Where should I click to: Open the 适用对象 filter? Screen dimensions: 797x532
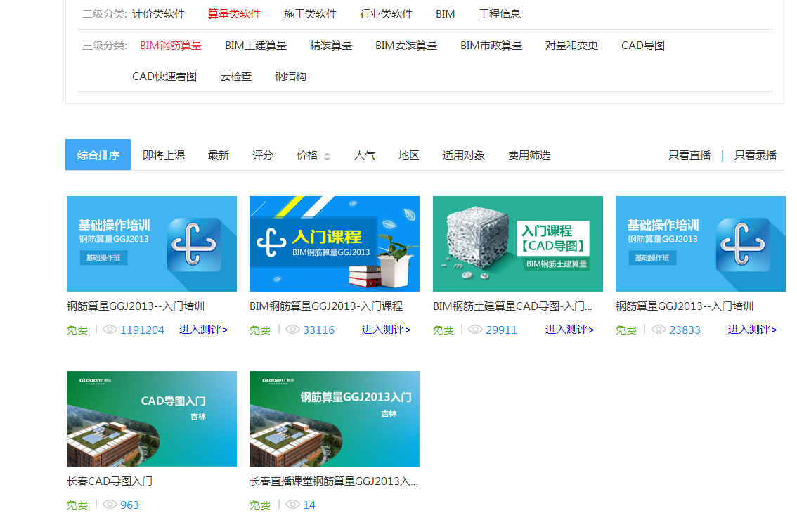tap(464, 155)
